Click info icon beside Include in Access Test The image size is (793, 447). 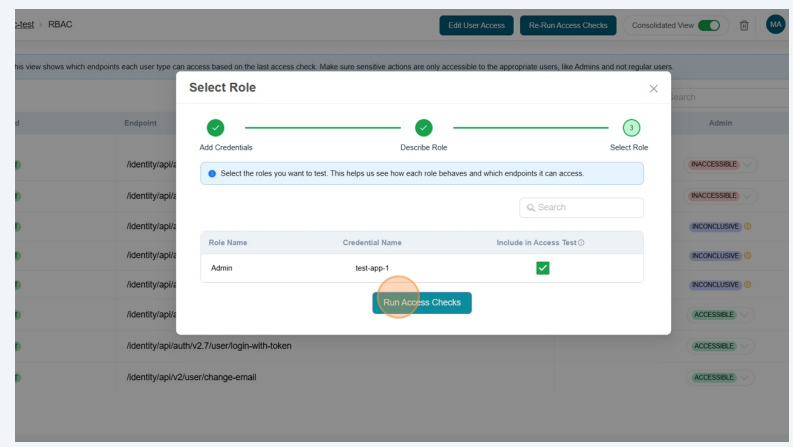(x=581, y=243)
